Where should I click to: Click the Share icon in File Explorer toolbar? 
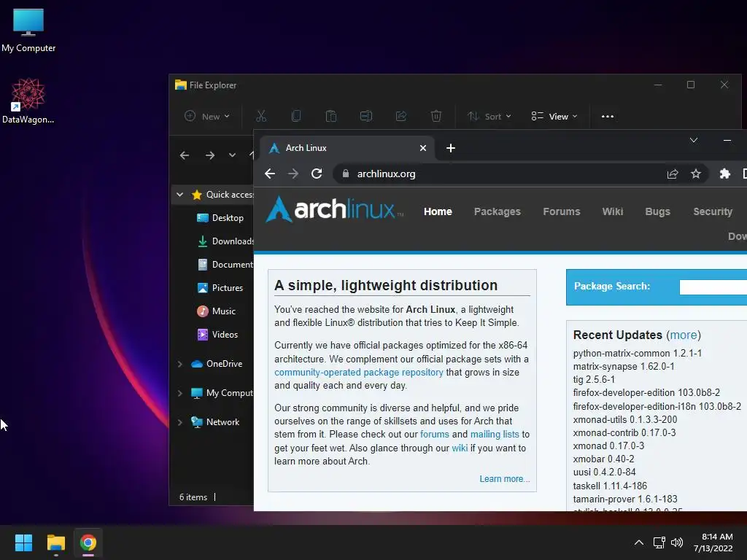401,116
